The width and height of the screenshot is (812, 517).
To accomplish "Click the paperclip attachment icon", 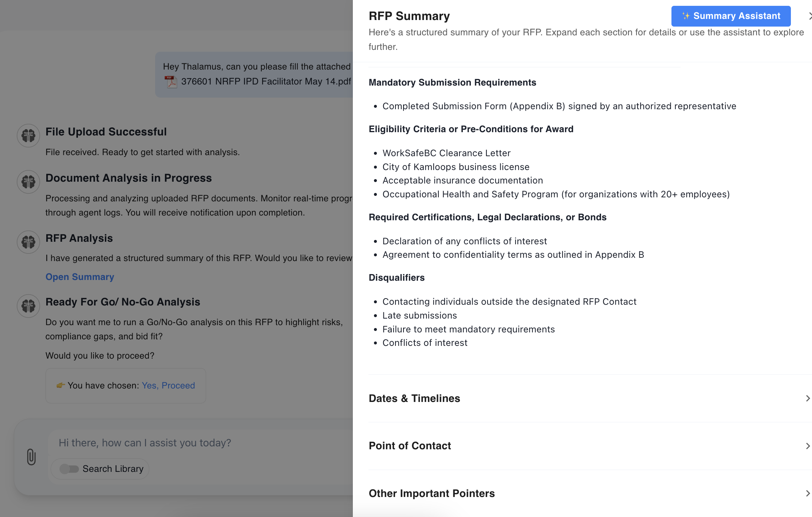I will (x=31, y=457).
